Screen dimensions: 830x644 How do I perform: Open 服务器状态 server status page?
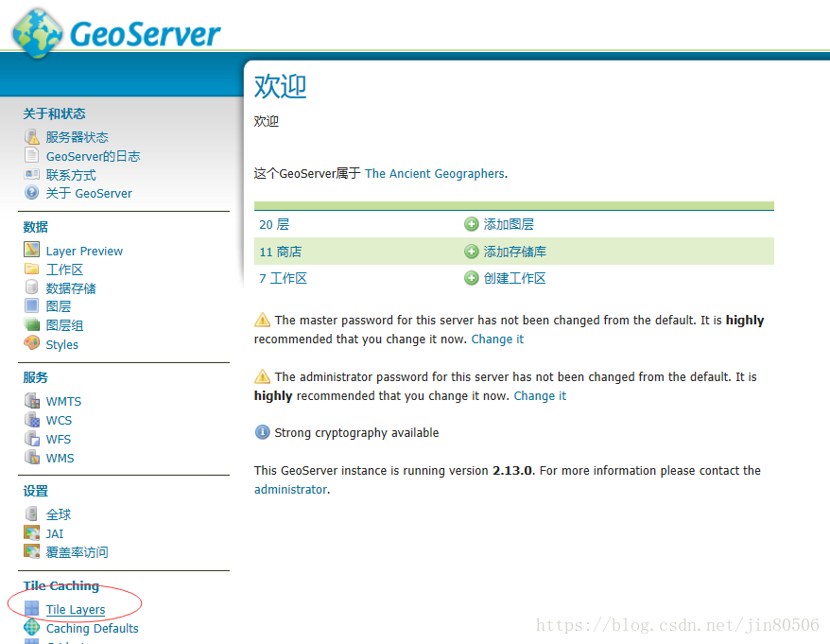(x=77, y=137)
